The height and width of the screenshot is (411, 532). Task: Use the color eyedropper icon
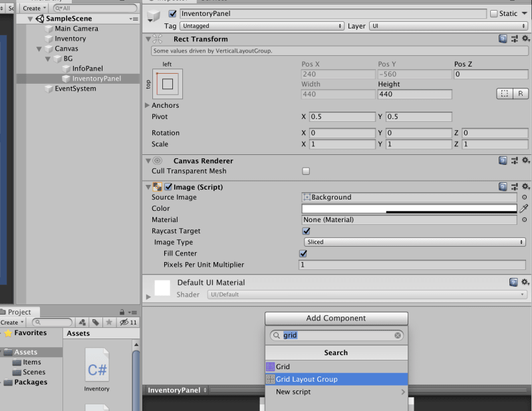pos(524,208)
